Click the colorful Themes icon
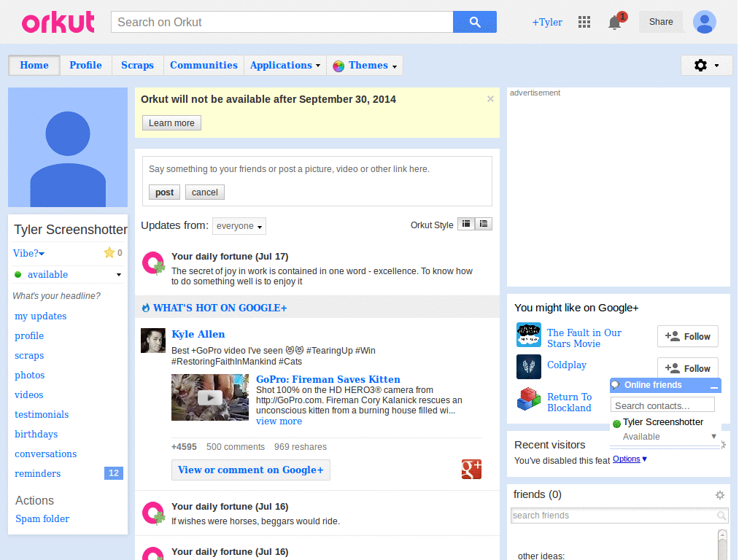 pyautogui.click(x=338, y=66)
